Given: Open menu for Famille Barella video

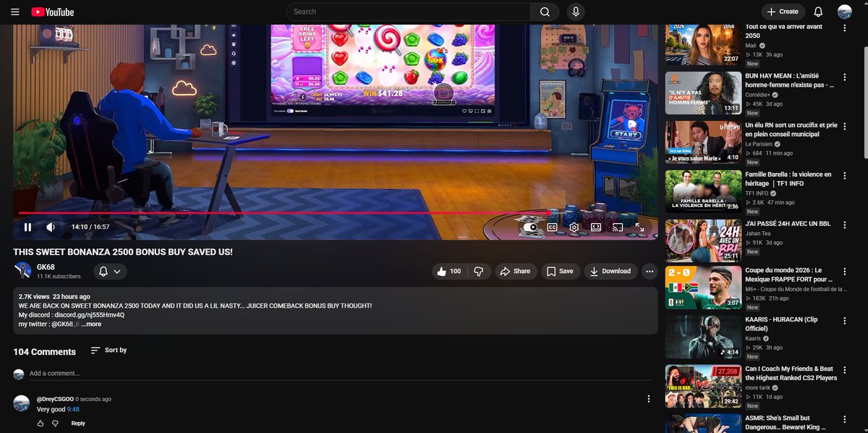Looking at the screenshot, I should tap(843, 175).
